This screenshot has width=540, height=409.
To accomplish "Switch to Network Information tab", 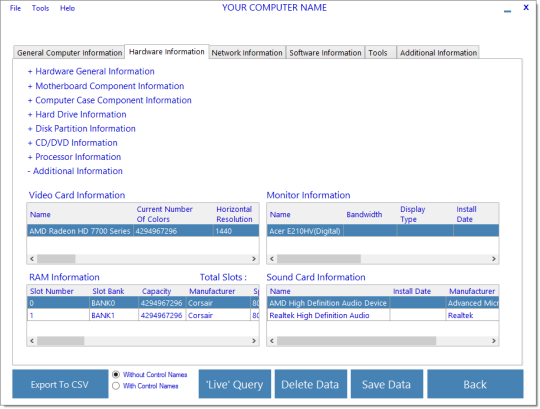I will click(247, 53).
